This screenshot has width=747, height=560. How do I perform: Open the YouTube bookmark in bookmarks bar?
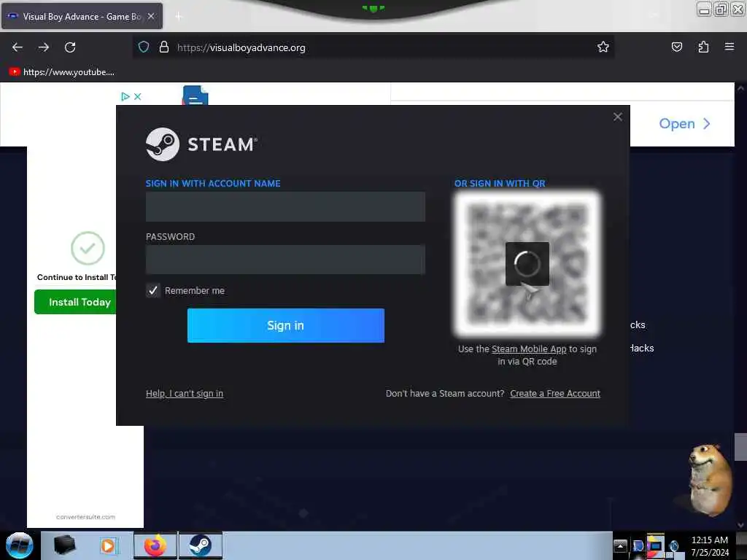[x=62, y=72]
